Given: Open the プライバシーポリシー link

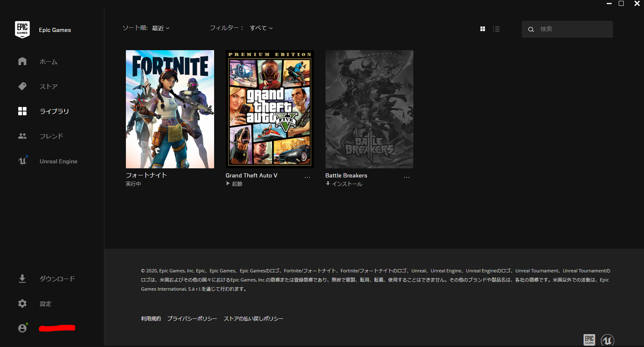Looking at the screenshot, I should (x=192, y=318).
